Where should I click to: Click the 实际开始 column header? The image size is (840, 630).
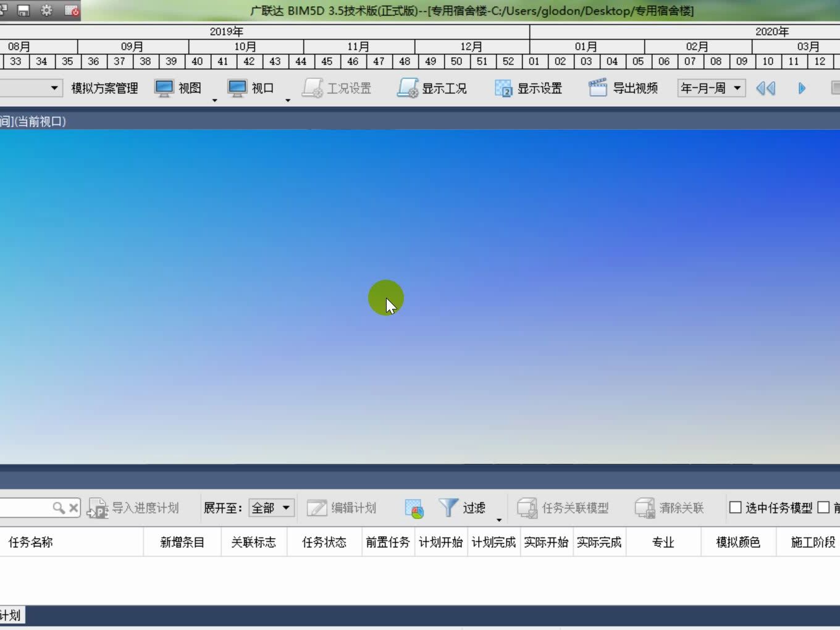pos(547,542)
